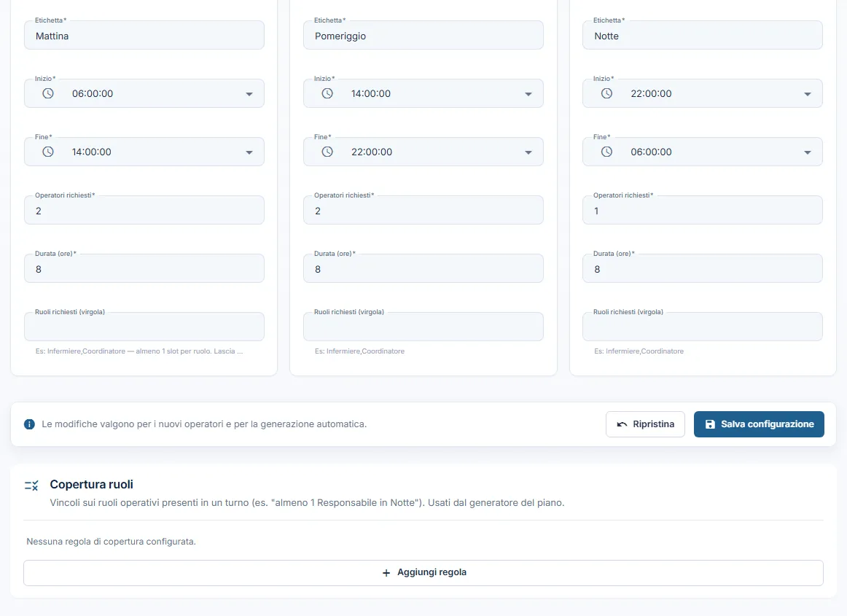Screen dimensions: 847x616
Task: Select the Notte Durata (ore) field
Action: coord(703,268)
